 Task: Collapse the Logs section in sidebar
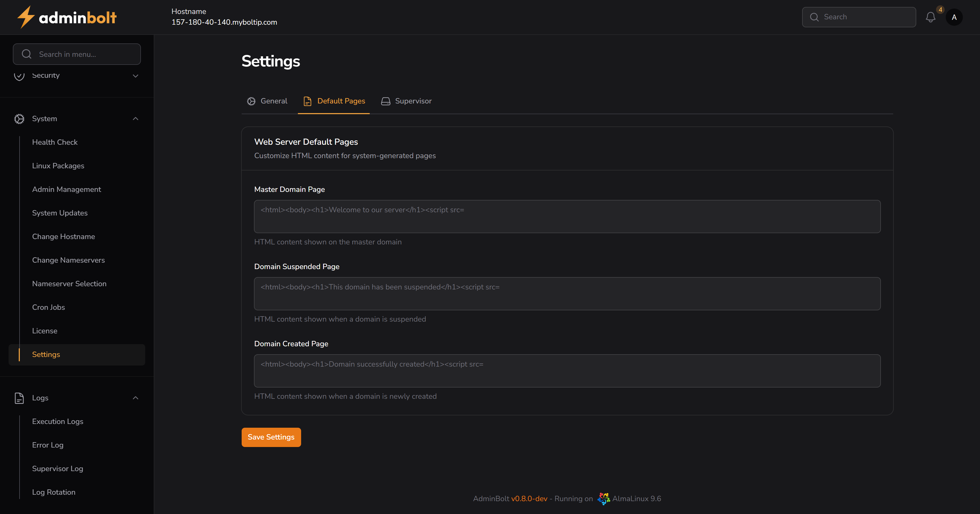(136, 398)
